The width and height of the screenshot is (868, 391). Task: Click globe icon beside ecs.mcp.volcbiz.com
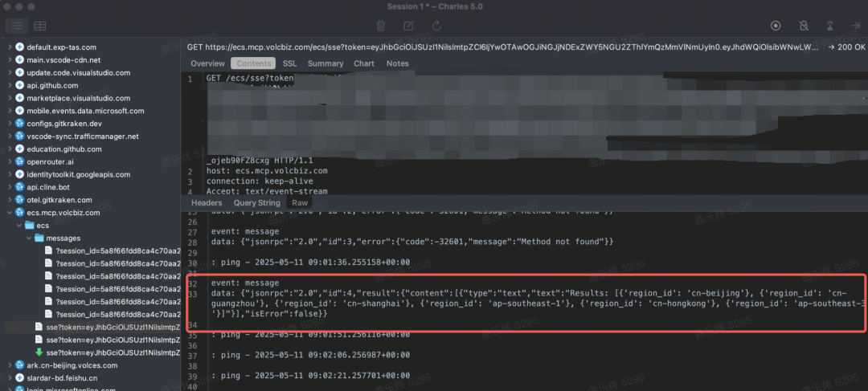point(20,213)
